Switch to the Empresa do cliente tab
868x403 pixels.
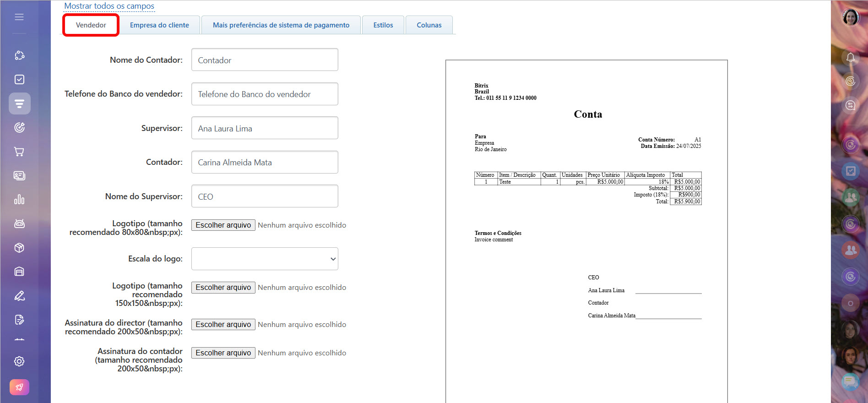tap(159, 25)
